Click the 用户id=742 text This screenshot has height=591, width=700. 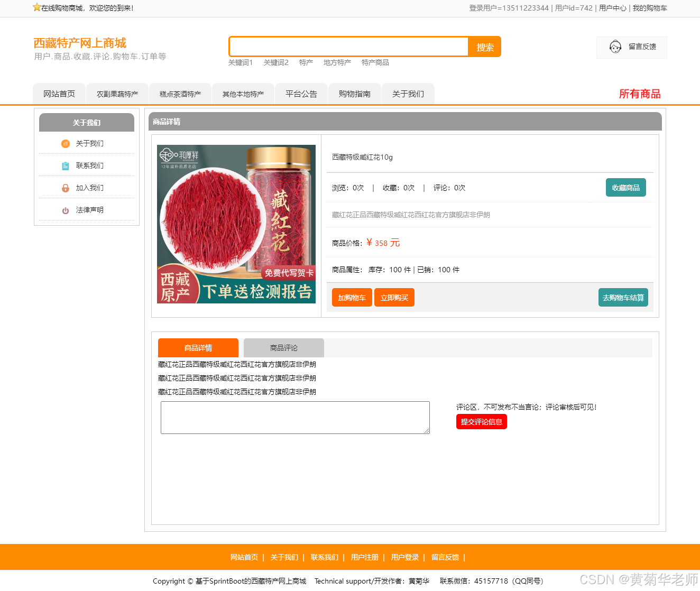point(574,8)
